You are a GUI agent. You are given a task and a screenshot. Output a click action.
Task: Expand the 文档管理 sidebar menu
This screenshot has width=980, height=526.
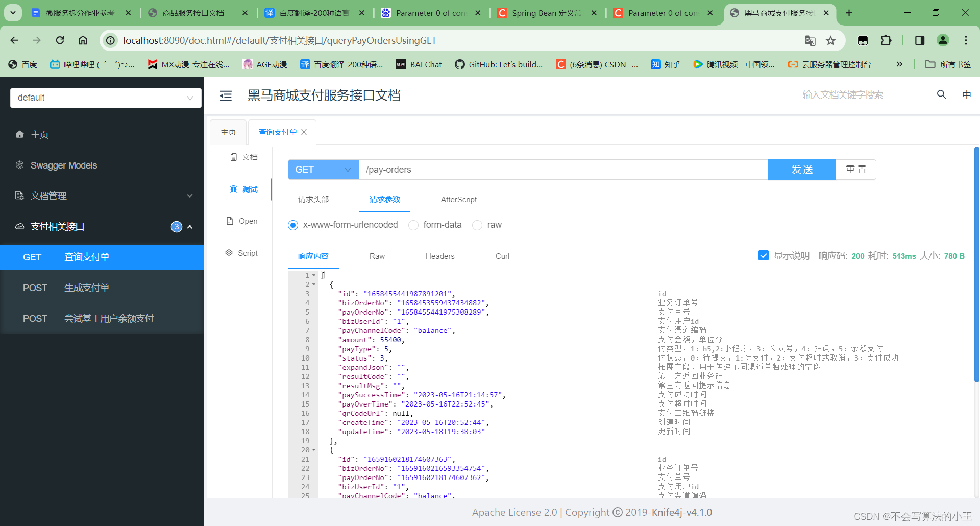102,196
